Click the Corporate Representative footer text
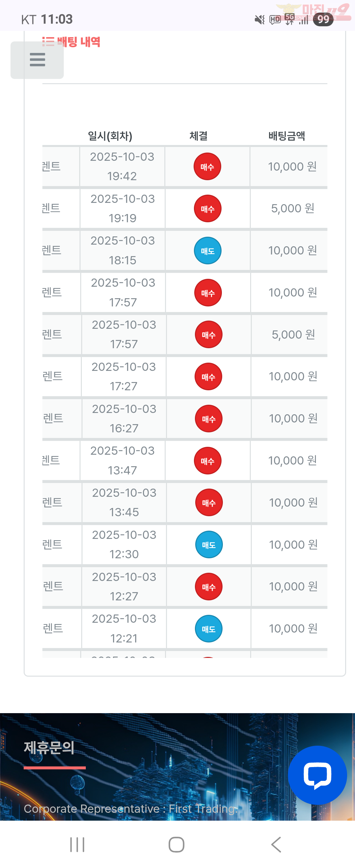The width and height of the screenshot is (355, 868). coord(130,808)
